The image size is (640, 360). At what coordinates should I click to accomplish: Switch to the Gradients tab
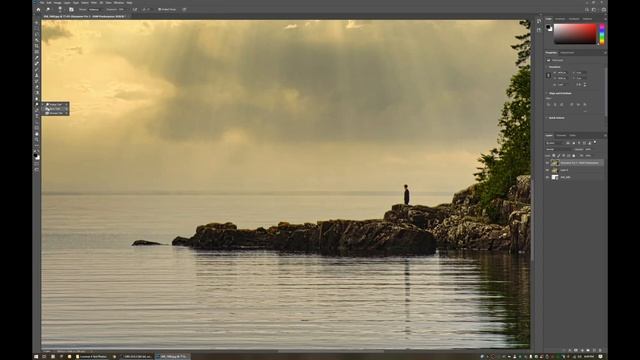(574, 19)
